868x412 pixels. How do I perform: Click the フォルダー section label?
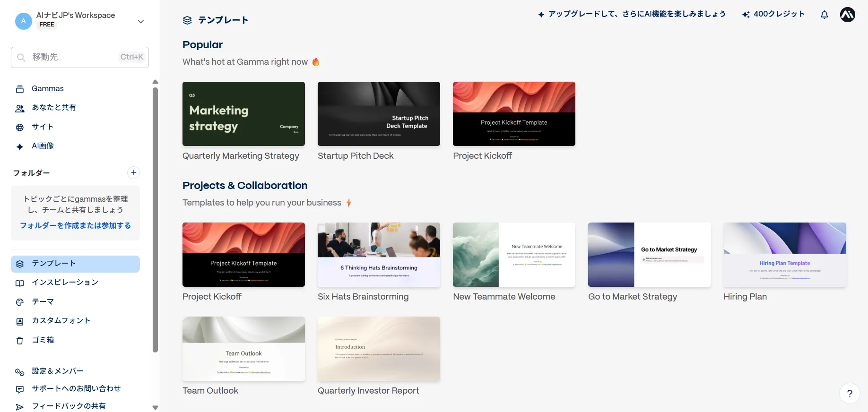coord(31,173)
